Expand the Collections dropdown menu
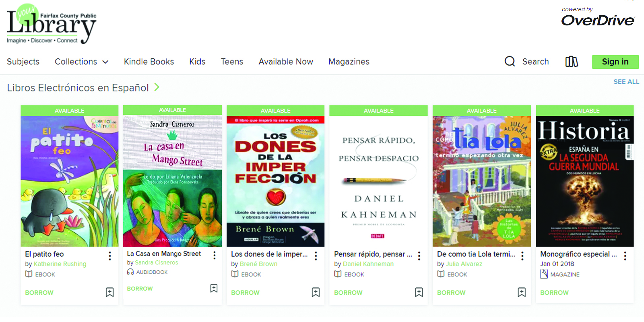 tap(82, 62)
